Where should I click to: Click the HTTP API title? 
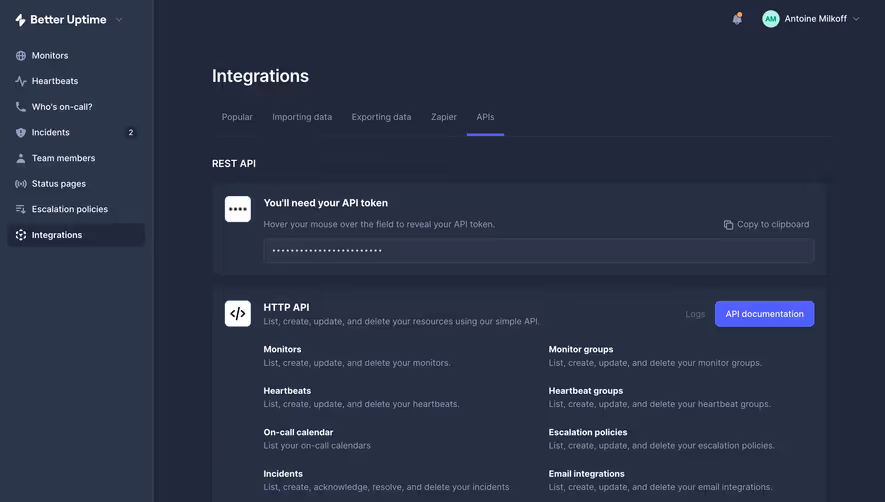[286, 307]
